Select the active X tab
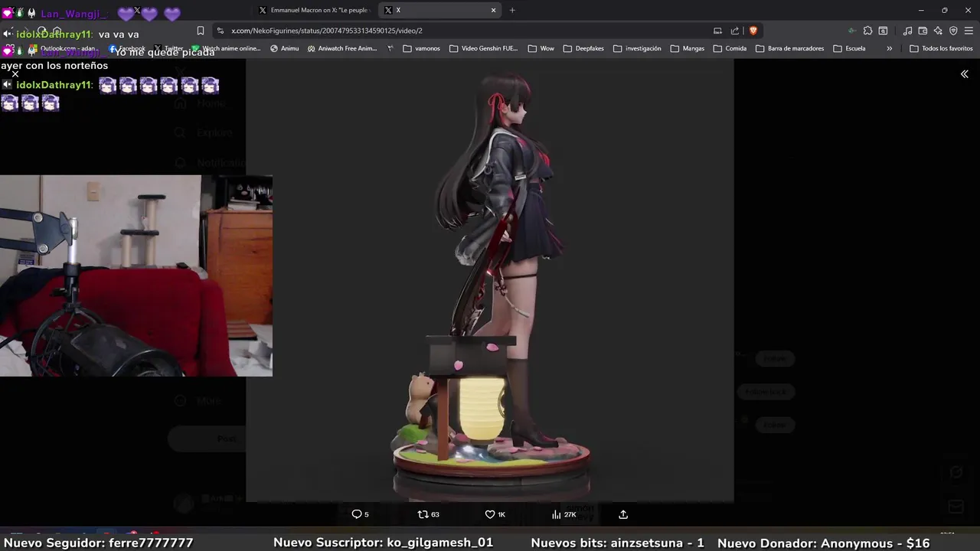 coord(440,10)
